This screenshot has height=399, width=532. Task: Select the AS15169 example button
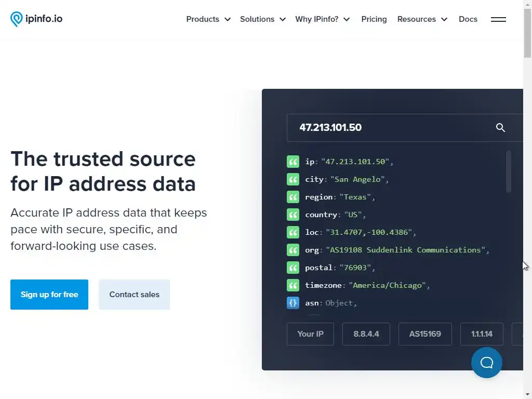point(425,334)
